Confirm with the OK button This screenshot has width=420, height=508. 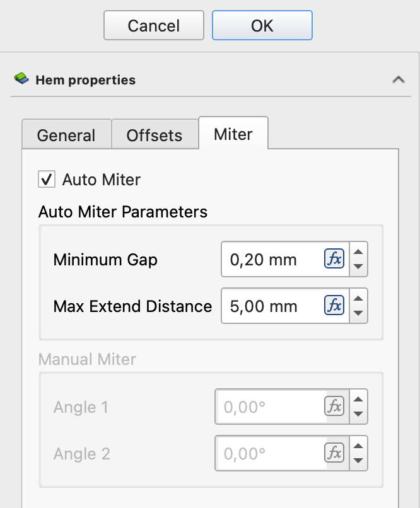click(262, 26)
